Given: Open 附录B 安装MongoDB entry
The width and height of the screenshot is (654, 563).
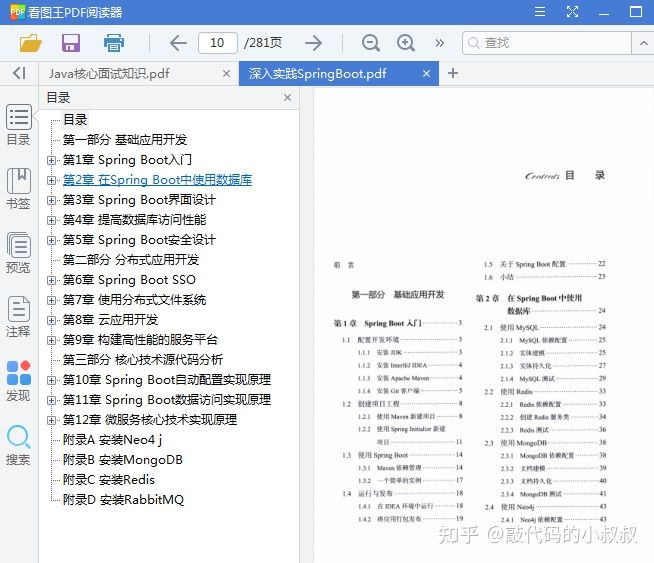Looking at the screenshot, I should tap(123, 460).
